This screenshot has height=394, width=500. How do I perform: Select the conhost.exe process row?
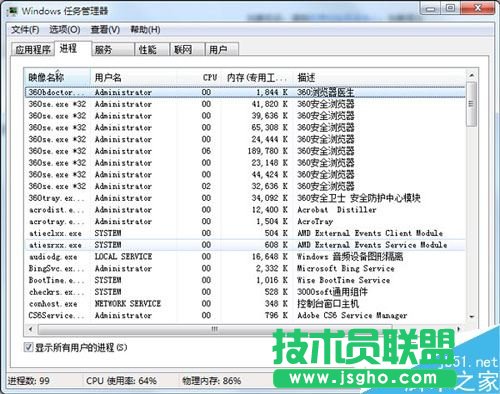(x=245, y=304)
